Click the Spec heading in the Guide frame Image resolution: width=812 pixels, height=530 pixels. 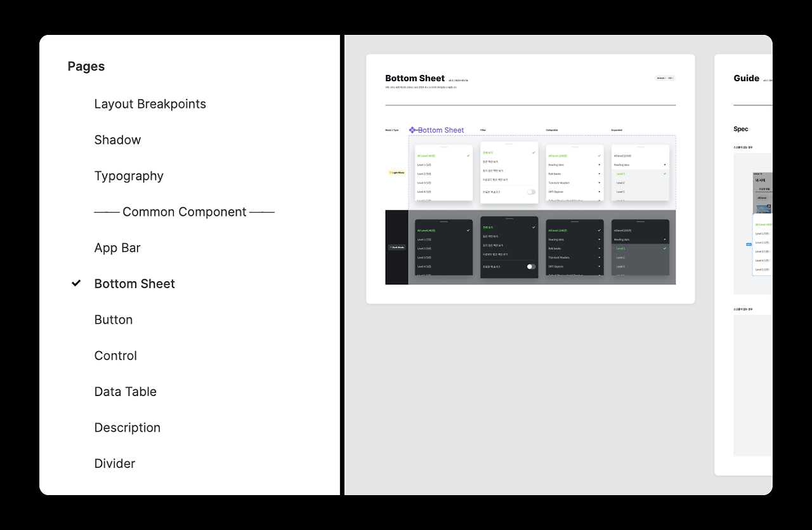click(741, 129)
